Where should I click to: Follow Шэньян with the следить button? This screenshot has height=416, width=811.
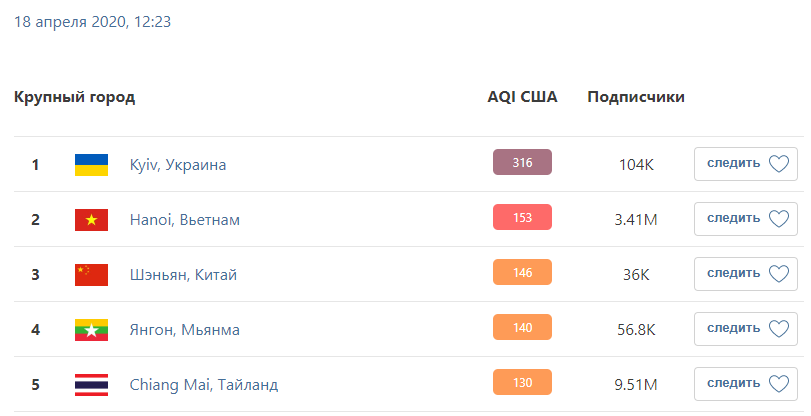pyautogui.click(x=733, y=274)
